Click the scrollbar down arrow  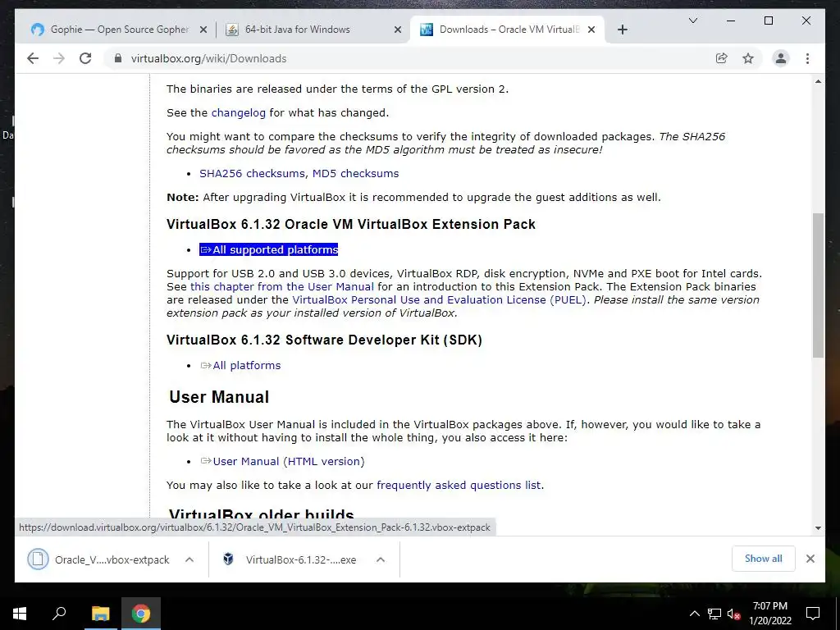[x=818, y=527]
